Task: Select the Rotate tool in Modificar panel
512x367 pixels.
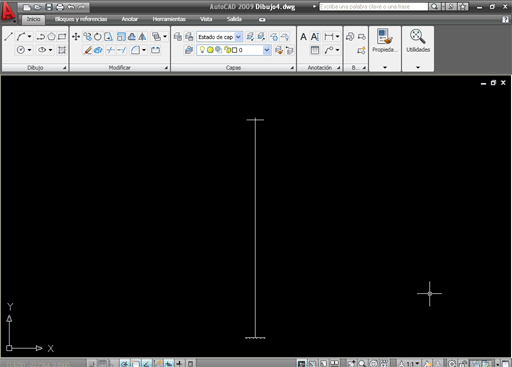Action: [x=98, y=37]
